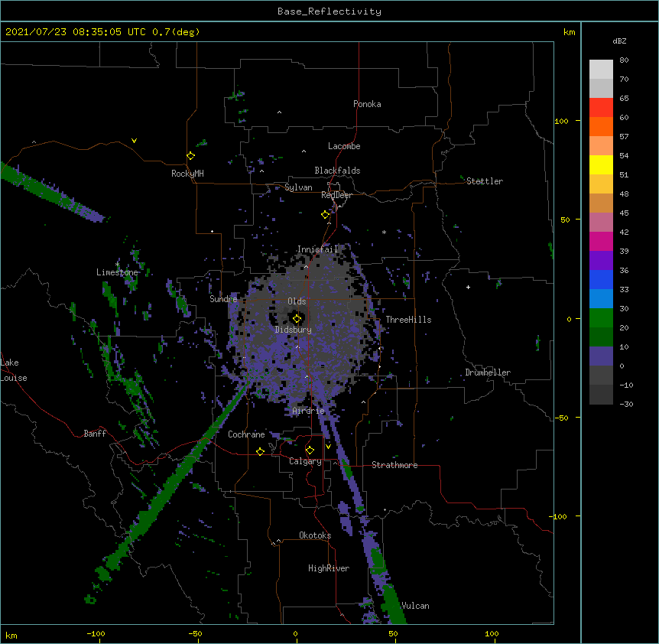Click the Innisfail city label
The width and height of the screenshot is (659, 644).
tap(317, 249)
